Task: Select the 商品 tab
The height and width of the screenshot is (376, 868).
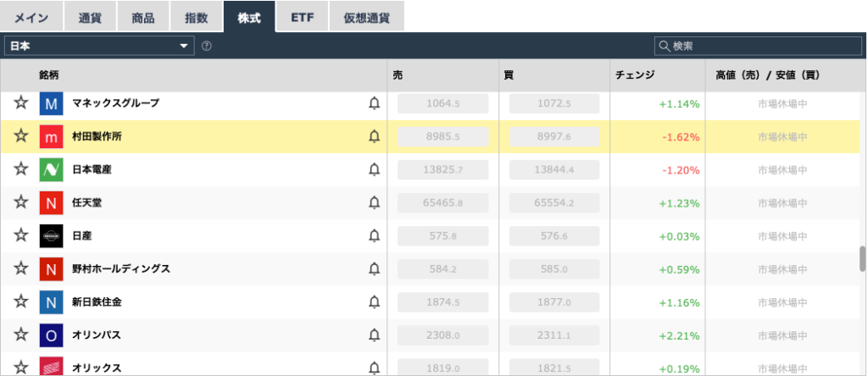Action: pyautogui.click(x=142, y=17)
